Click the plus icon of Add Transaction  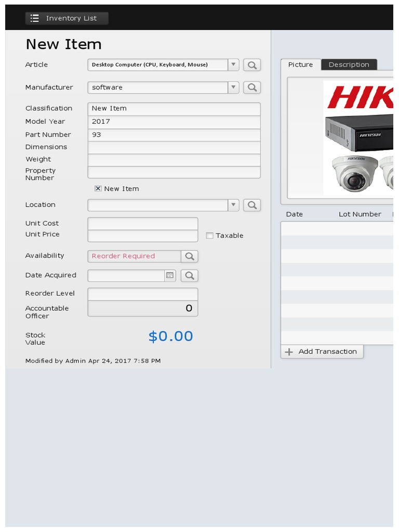[289, 352]
